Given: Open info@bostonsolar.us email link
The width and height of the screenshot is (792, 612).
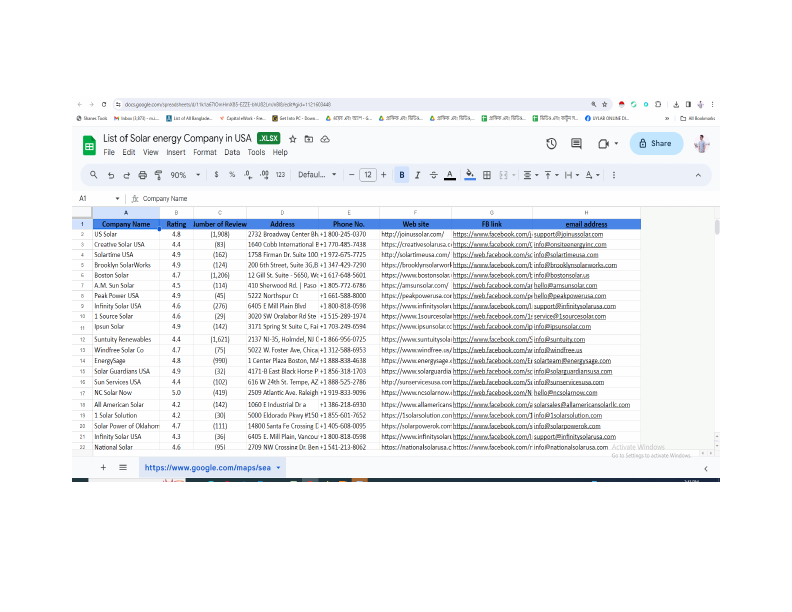Looking at the screenshot, I should tap(562, 275).
